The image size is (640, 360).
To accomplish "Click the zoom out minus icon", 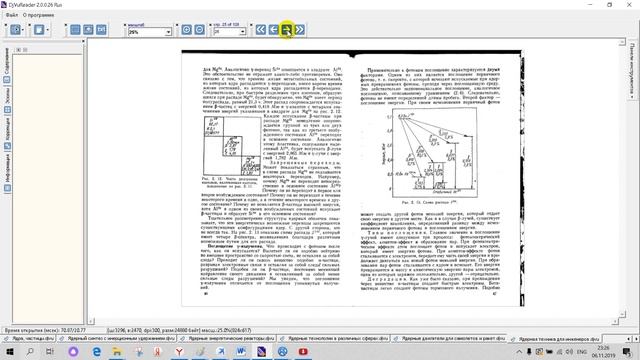I will tap(199, 30).
